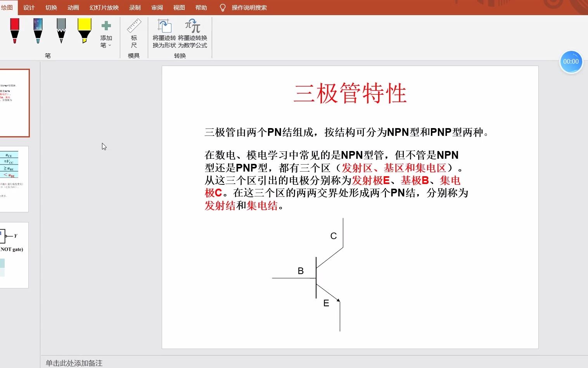
Task: Click the notes area 单击此处添加备注
Action: coord(74,363)
